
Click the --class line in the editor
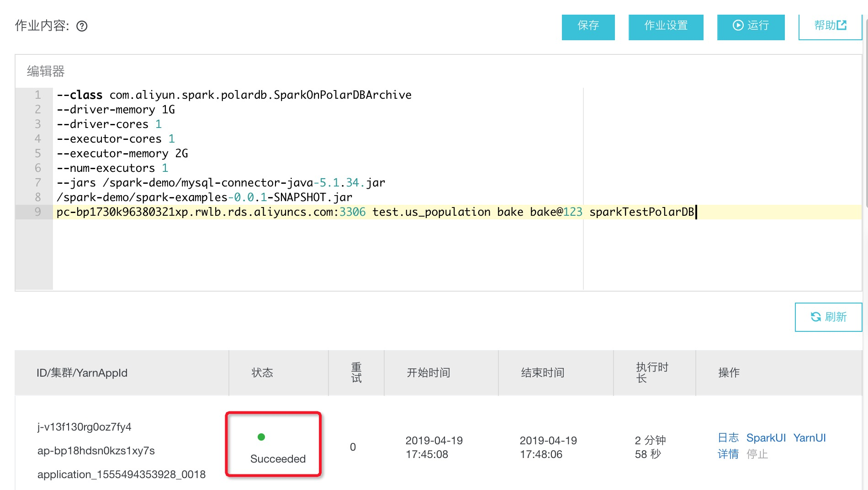pos(234,95)
